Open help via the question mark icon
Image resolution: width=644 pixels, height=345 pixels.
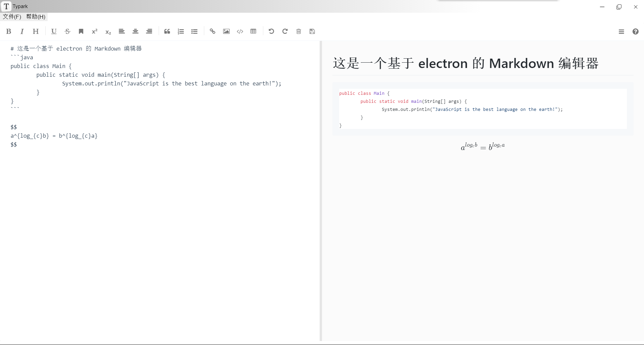coord(636,31)
